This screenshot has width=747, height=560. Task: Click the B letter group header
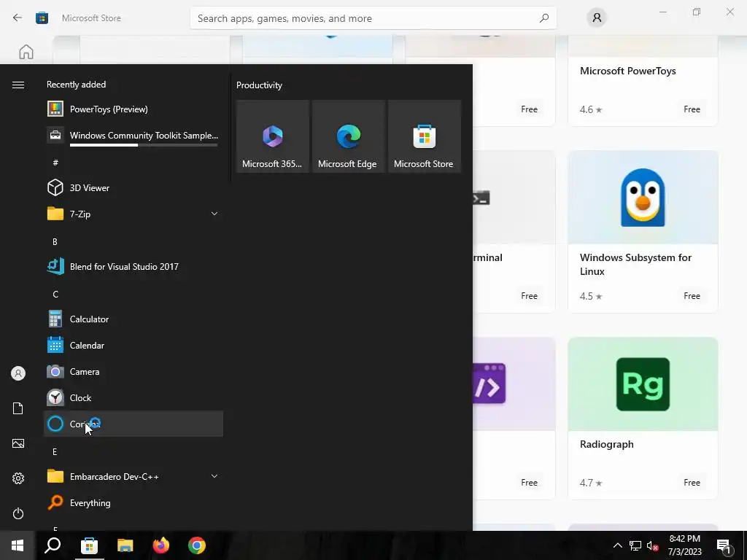pyautogui.click(x=55, y=242)
